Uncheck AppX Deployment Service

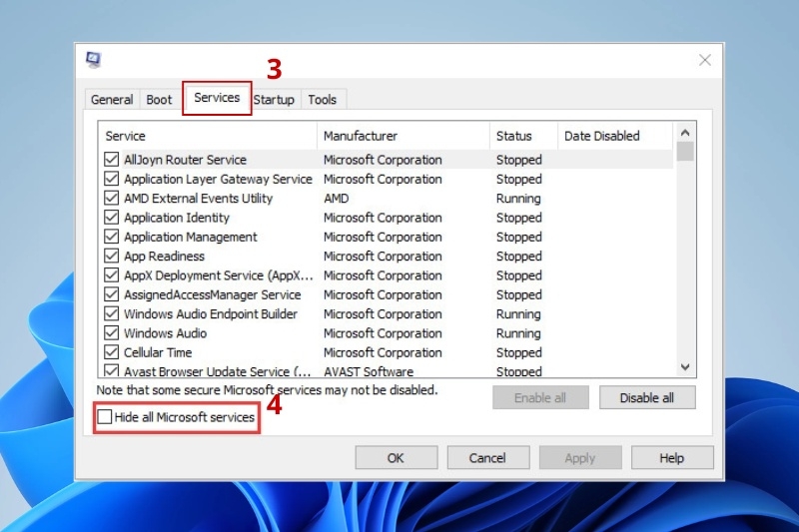coord(111,275)
